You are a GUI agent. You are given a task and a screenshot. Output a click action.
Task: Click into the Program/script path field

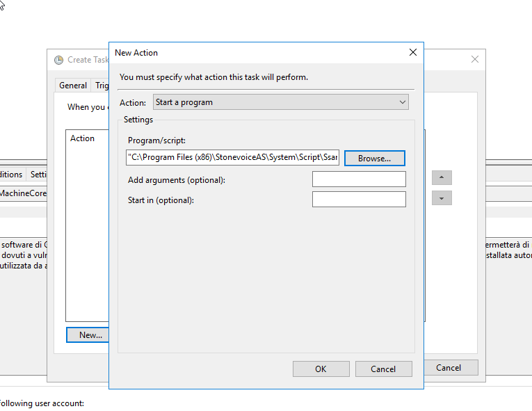coord(233,159)
